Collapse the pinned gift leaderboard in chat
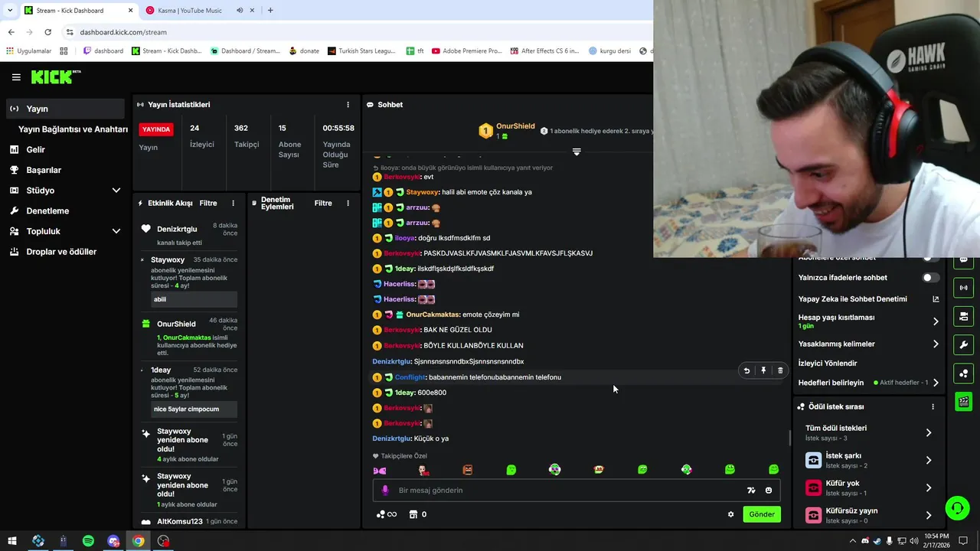The image size is (980, 551). point(577,152)
